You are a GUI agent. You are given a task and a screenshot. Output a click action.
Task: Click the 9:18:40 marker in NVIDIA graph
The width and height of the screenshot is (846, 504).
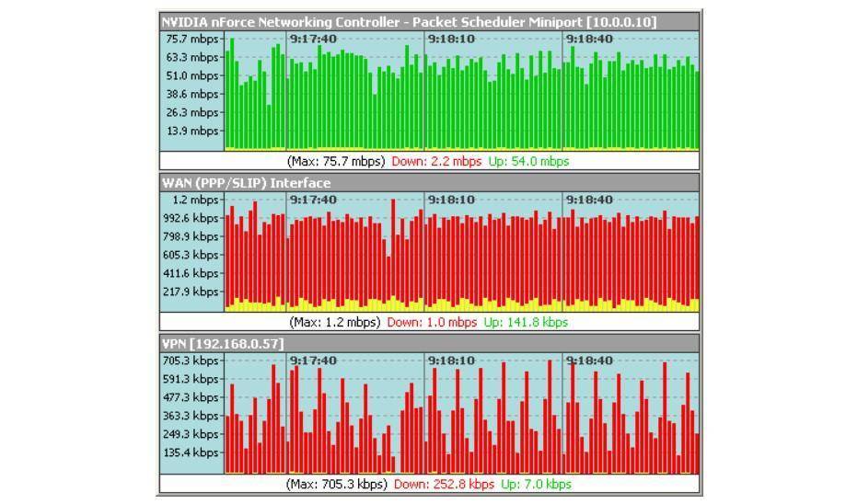pos(590,39)
